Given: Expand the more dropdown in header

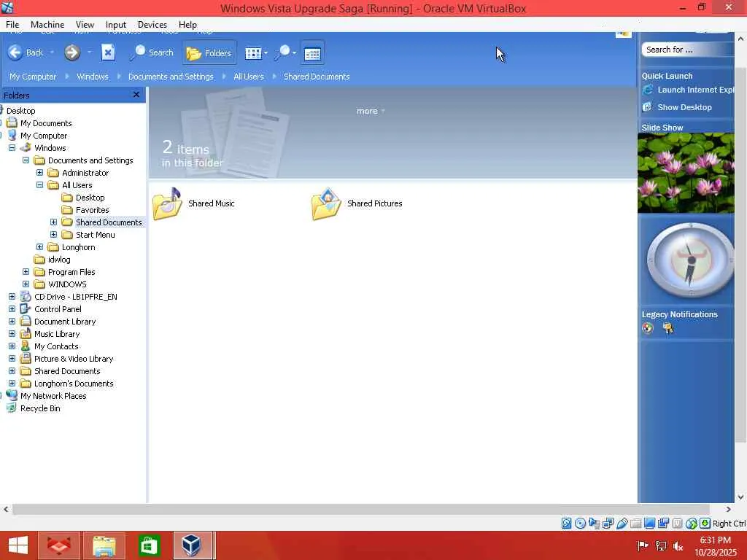Looking at the screenshot, I should [x=371, y=111].
